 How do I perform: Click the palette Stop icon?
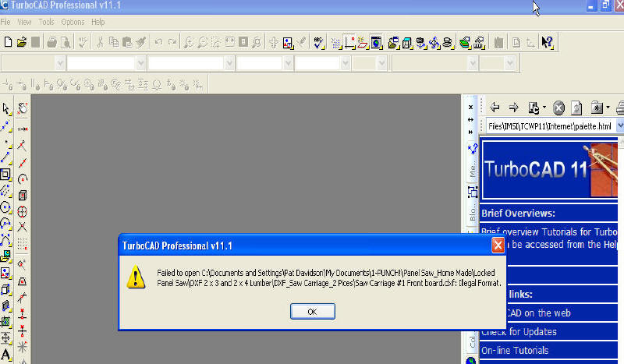[x=558, y=108]
